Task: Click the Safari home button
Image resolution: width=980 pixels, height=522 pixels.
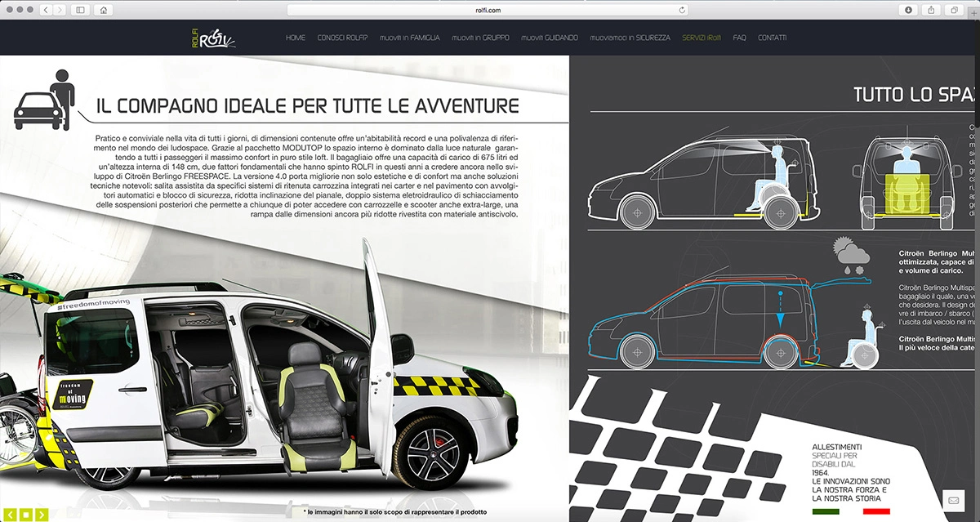Action: coord(103,10)
